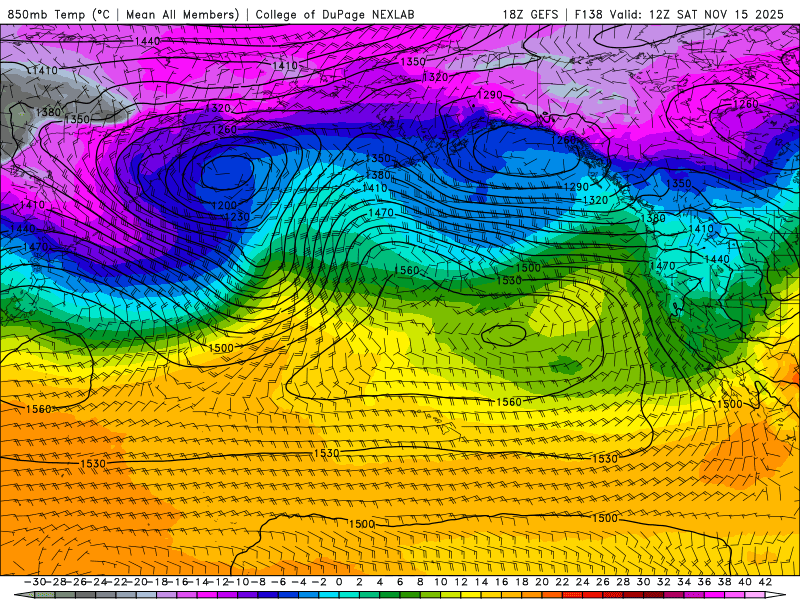The height and width of the screenshot is (600, 800).
Task: Click the 30 value on the legend
Action: point(643,582)
